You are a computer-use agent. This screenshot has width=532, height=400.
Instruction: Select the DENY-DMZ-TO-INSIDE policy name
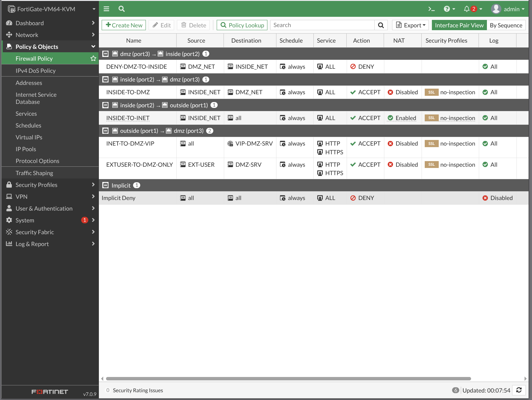[x=136, y=67]
